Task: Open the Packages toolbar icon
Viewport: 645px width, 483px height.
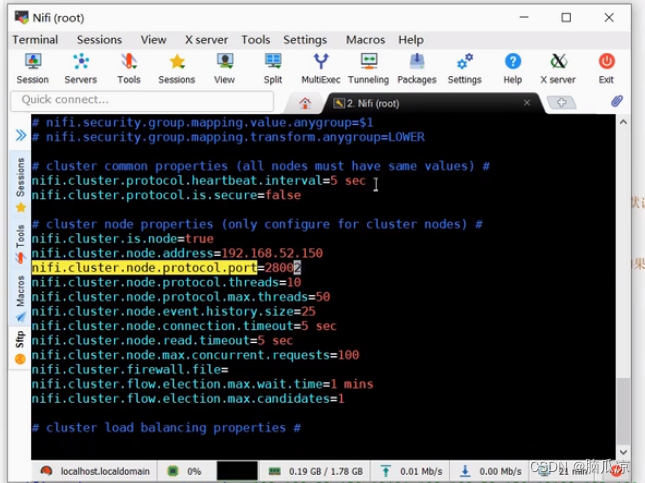Action: (x=417, y=68)
